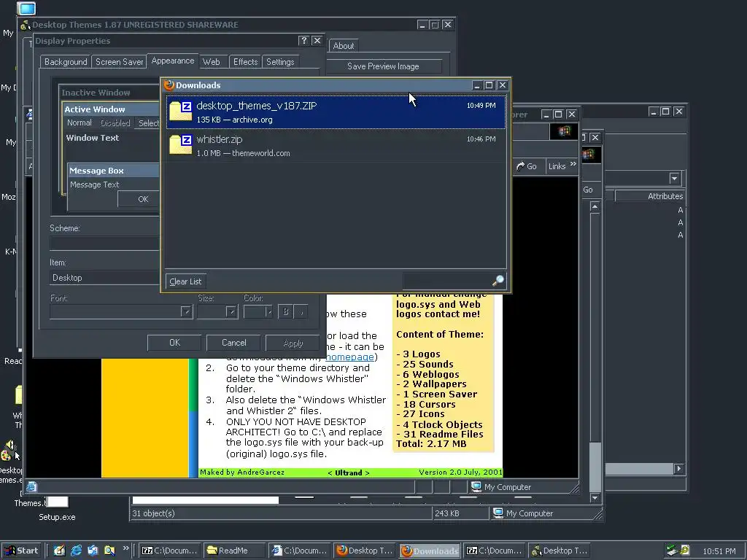Launch the first quick launch icon next to Start
The image size is (747, 560).
tap(59, 551)
